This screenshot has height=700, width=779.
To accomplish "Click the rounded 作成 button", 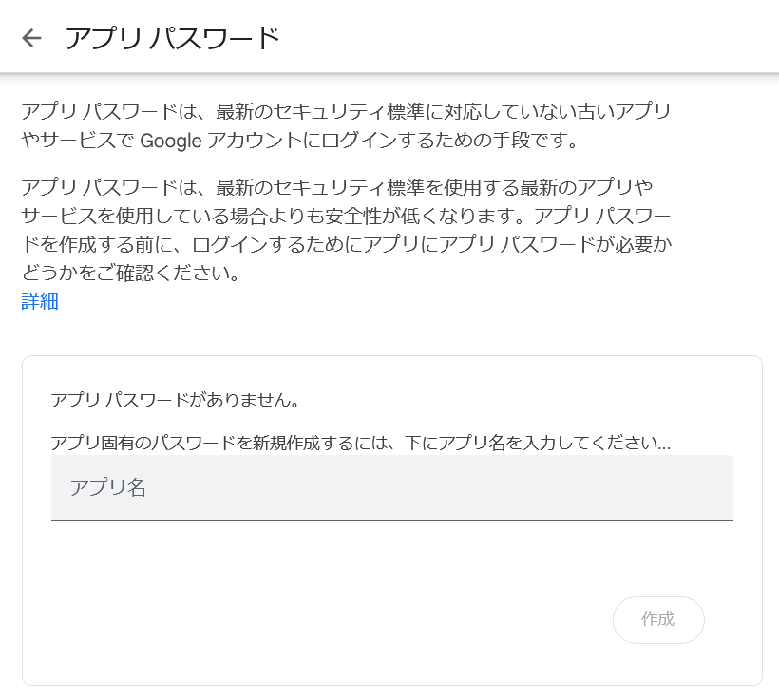I will 658,619.
